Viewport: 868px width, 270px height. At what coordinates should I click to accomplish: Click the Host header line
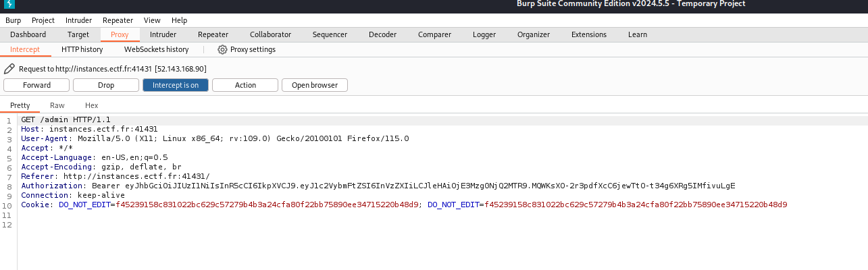pyautogui.click(x=89, y=129)
